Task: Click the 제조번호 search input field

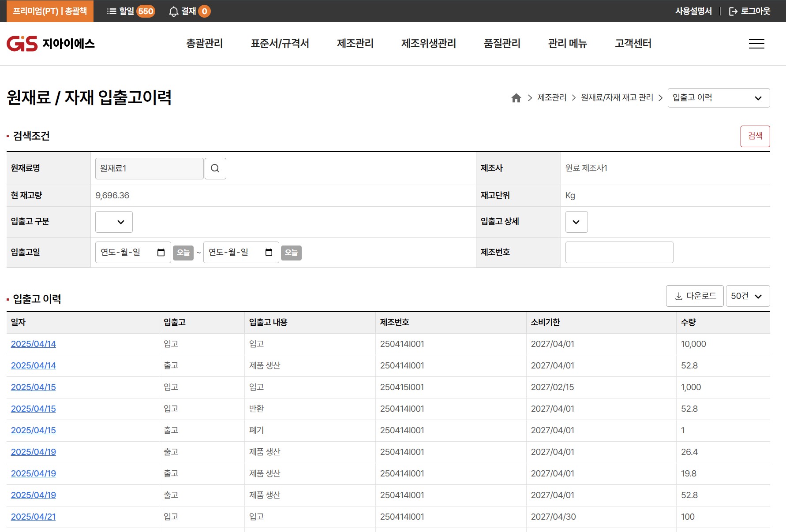Action: tap(619, 253)
